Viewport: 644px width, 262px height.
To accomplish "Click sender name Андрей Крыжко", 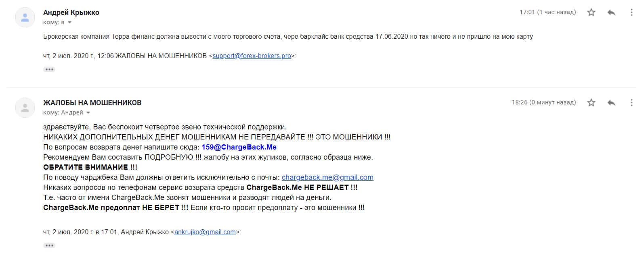I will click(71, 12).
